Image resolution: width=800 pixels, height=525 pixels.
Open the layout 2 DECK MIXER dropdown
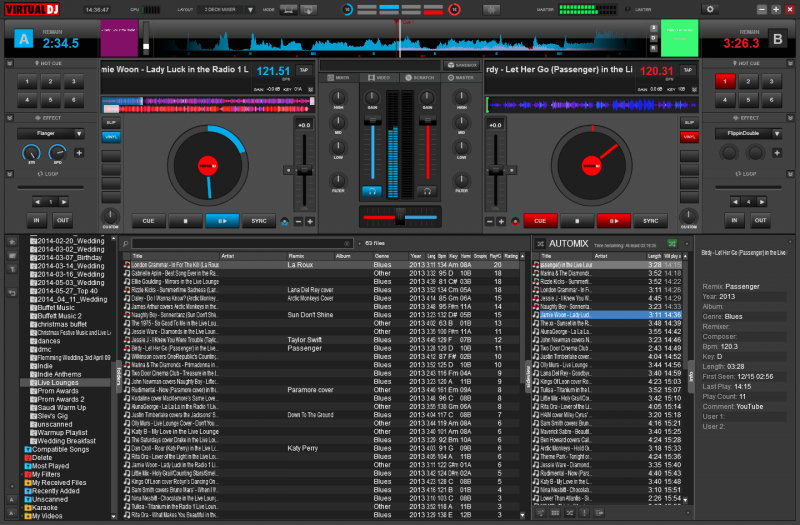pos(250,10)
